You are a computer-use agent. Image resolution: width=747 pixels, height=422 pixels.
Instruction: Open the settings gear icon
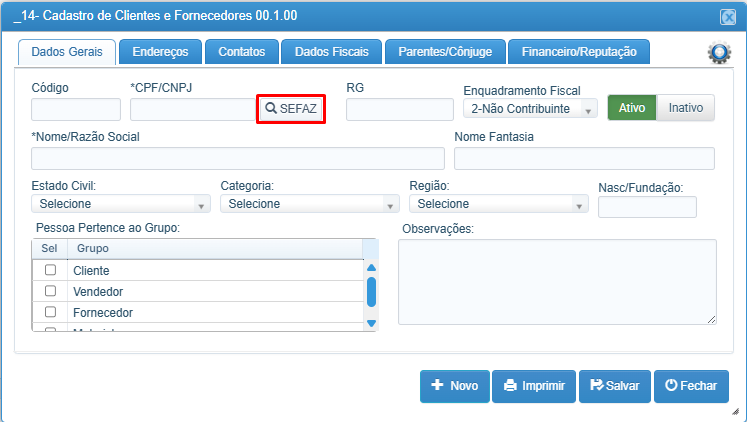click(x=719, y=52)
